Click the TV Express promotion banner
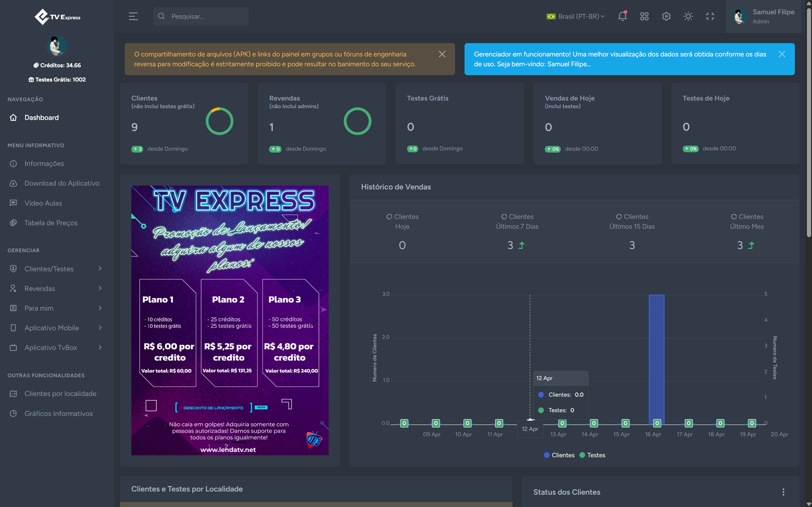This screenshot has width=812, height=507. click(230, 320)
